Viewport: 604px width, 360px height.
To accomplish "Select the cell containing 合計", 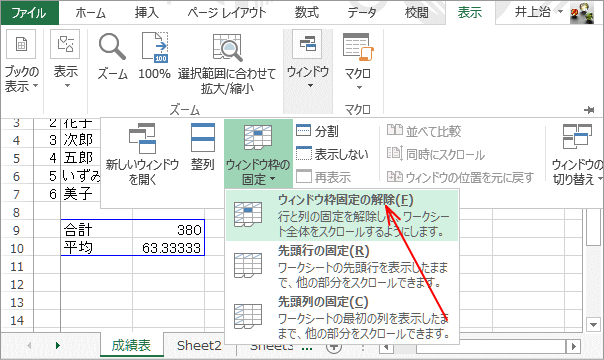I will tap(96, 229).
